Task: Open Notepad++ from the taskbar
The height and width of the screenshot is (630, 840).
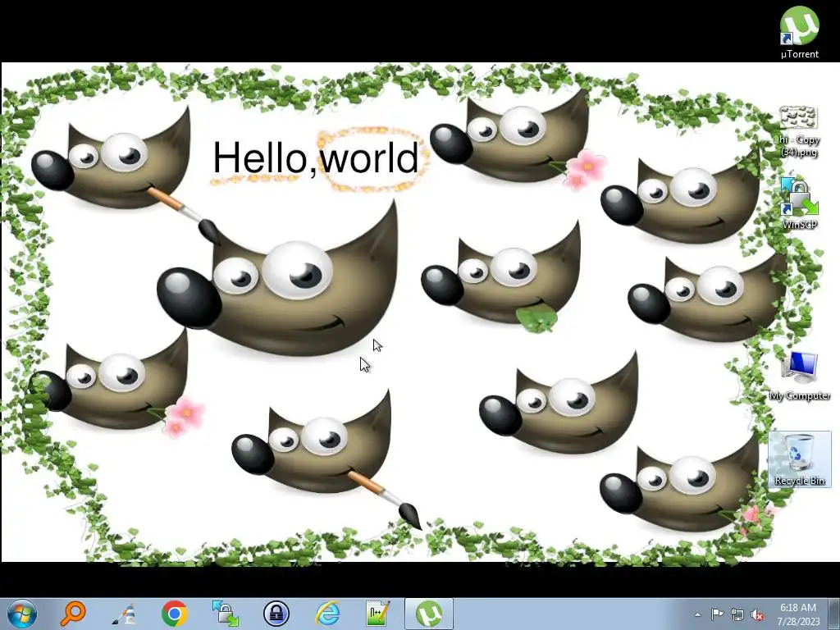Action: pyautogui.click(x=378, y=614)
